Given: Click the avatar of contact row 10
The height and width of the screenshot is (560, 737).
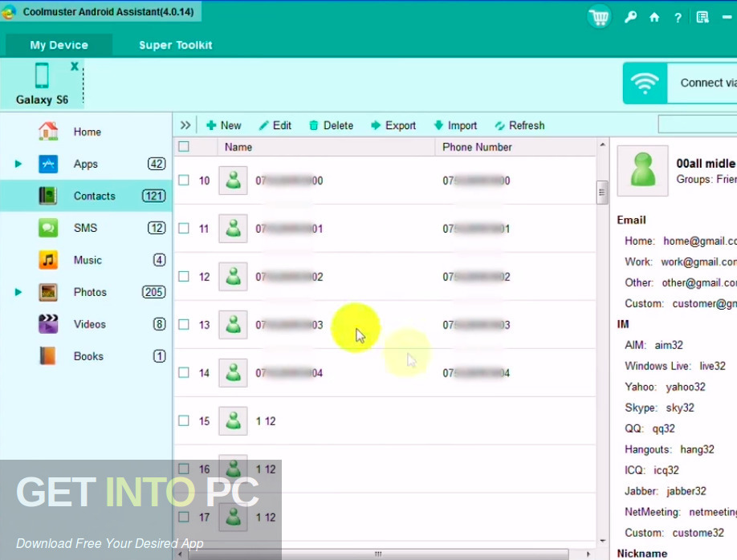Looking at the screenshot, I should [233, 181].
